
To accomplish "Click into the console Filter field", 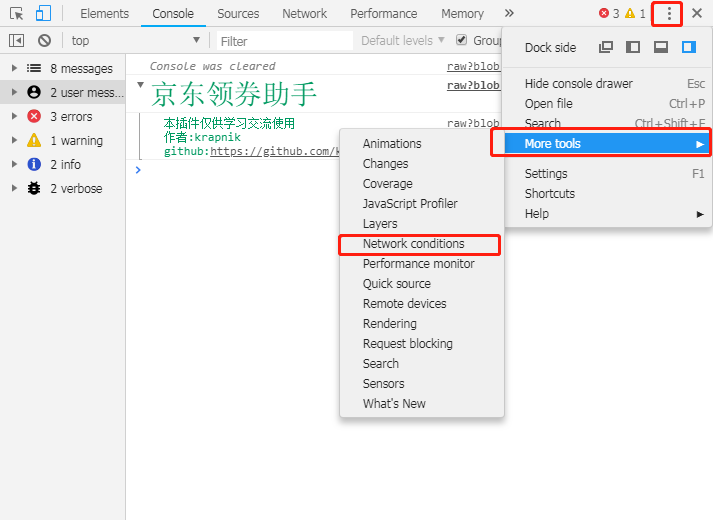I will 285,41.
